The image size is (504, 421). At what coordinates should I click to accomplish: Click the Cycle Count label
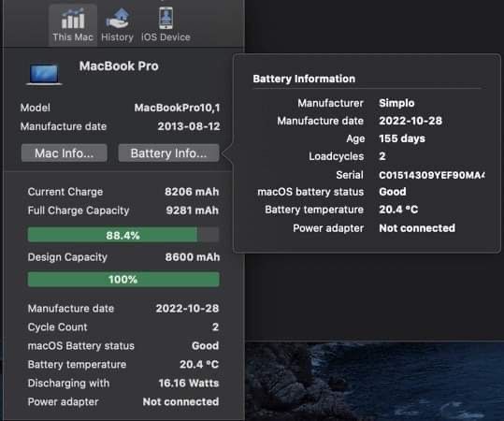coord(58,327)
